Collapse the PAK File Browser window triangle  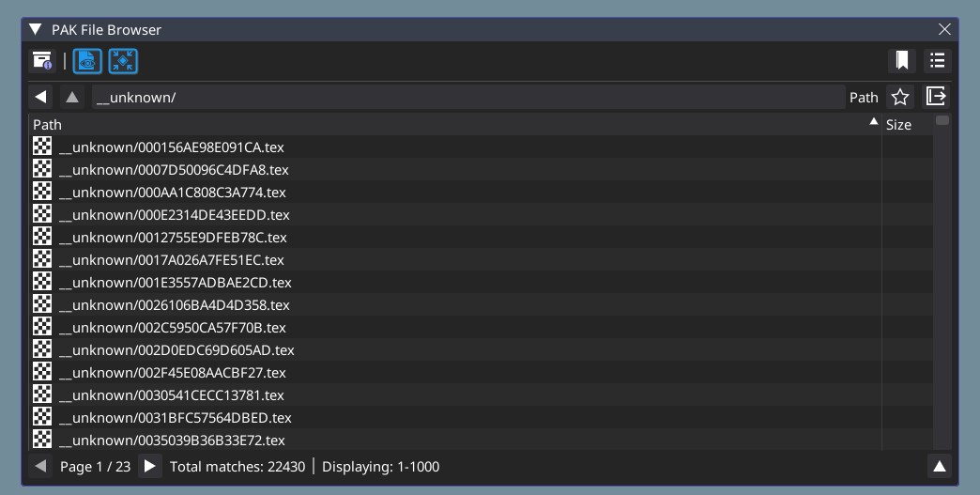pyautogui.click(x=36, y=29)
